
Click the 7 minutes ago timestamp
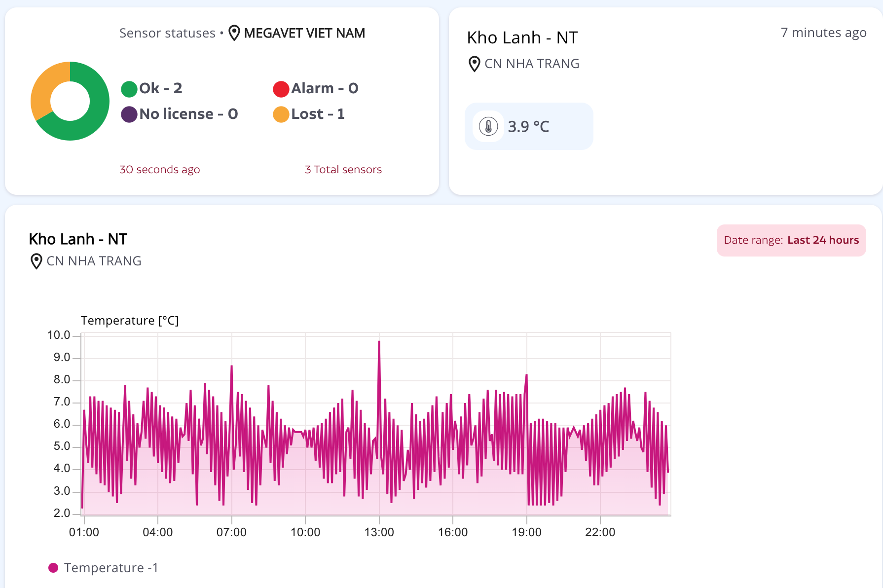coord(824,33)
